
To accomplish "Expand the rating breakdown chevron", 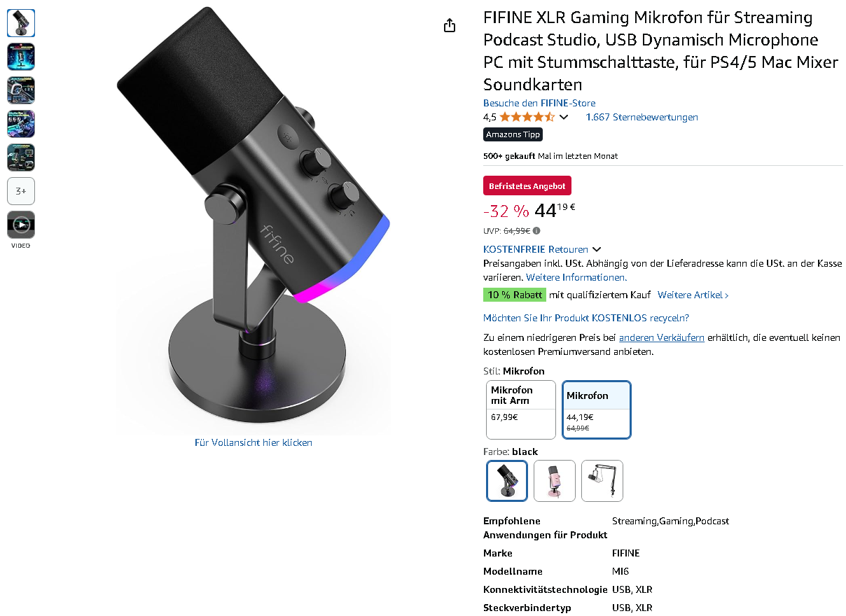I will click(x=564, y=117).
